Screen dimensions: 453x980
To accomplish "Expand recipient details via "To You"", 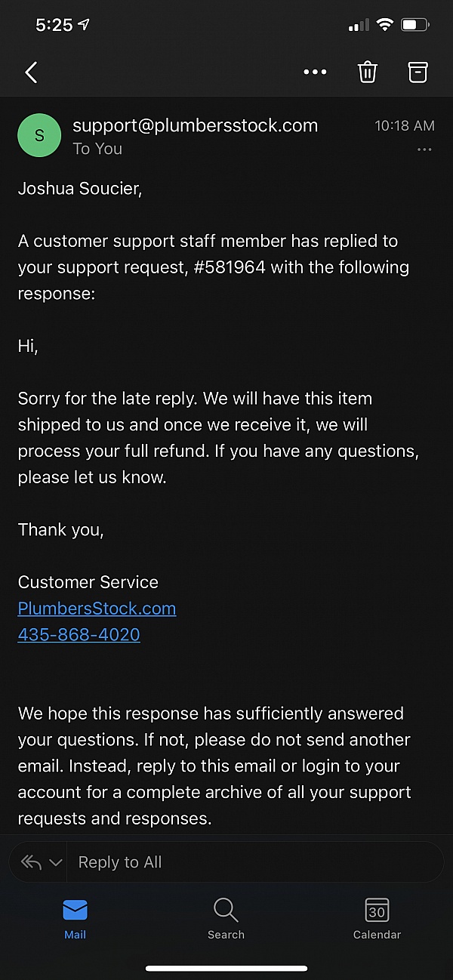I will pyautogui.click(x=97, y=149).
